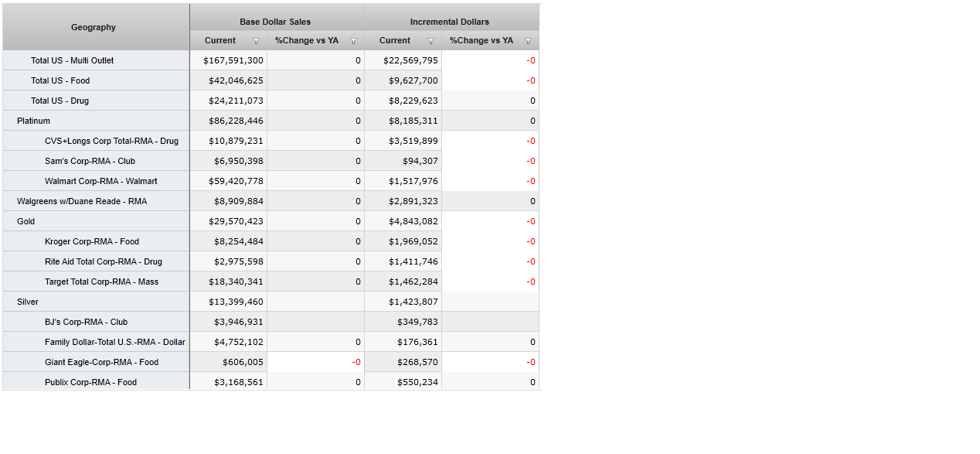Select Walgreens w/Duane Reade - RMA row
This screenshot has height=454, width=980.
pos(82,201)
